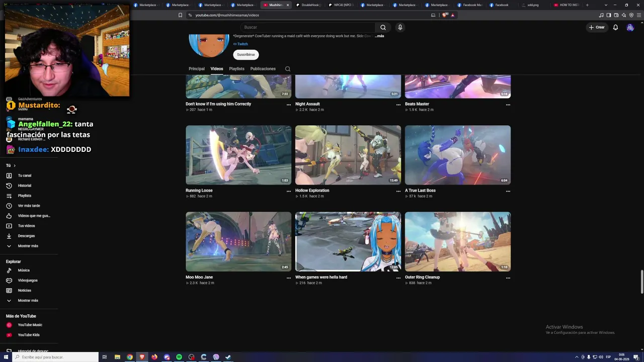Open options menu for Outer Ring Cleanup
The width and height of the screenshot is (644, 362).
click(508, 278)
